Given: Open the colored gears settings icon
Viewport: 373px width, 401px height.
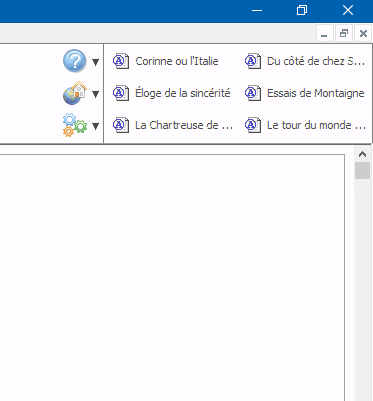Looking at the screenshot, I should click(75, 125).
